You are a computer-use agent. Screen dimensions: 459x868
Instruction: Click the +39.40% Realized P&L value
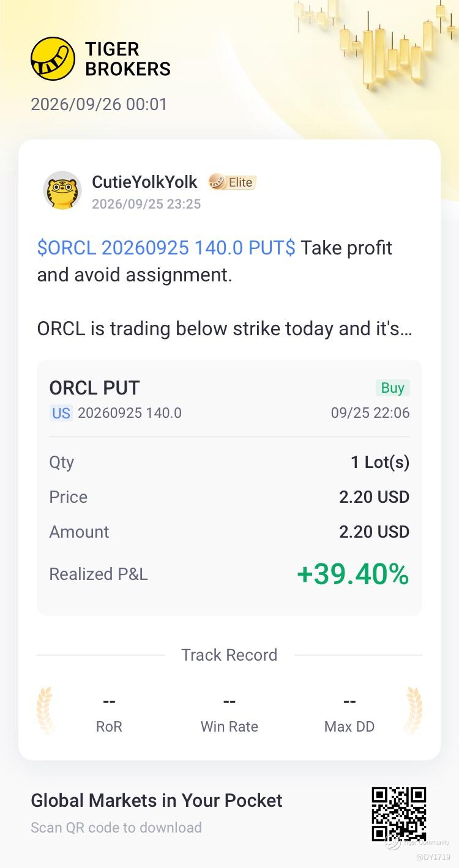353,574
